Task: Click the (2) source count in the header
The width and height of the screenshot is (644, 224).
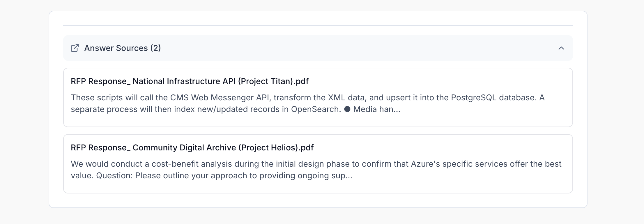Action: 155,48
